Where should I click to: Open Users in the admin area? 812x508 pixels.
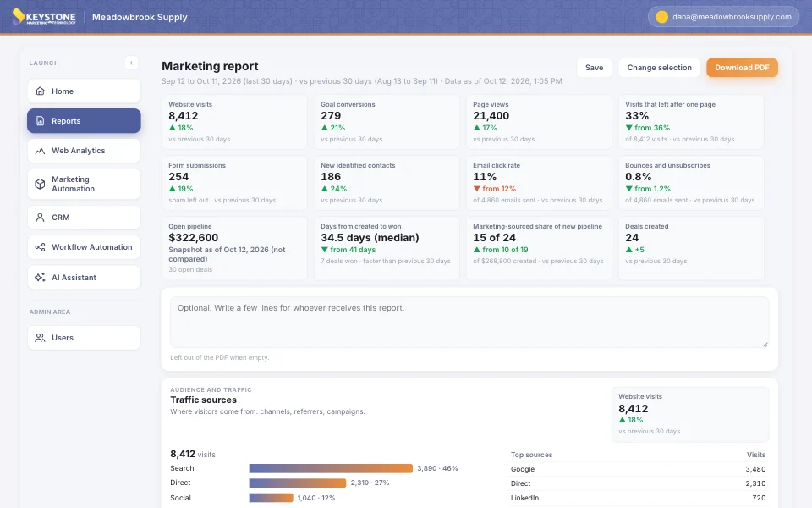point(84,338)
